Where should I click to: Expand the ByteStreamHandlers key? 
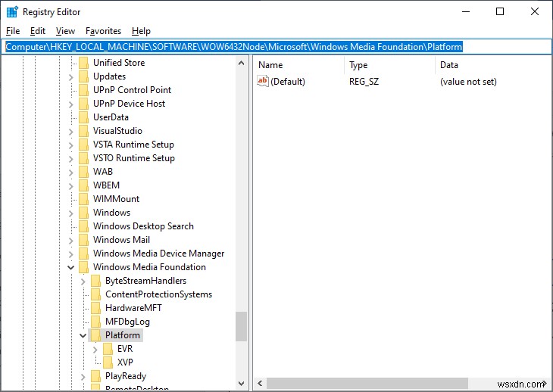click(x=83, y=281)
